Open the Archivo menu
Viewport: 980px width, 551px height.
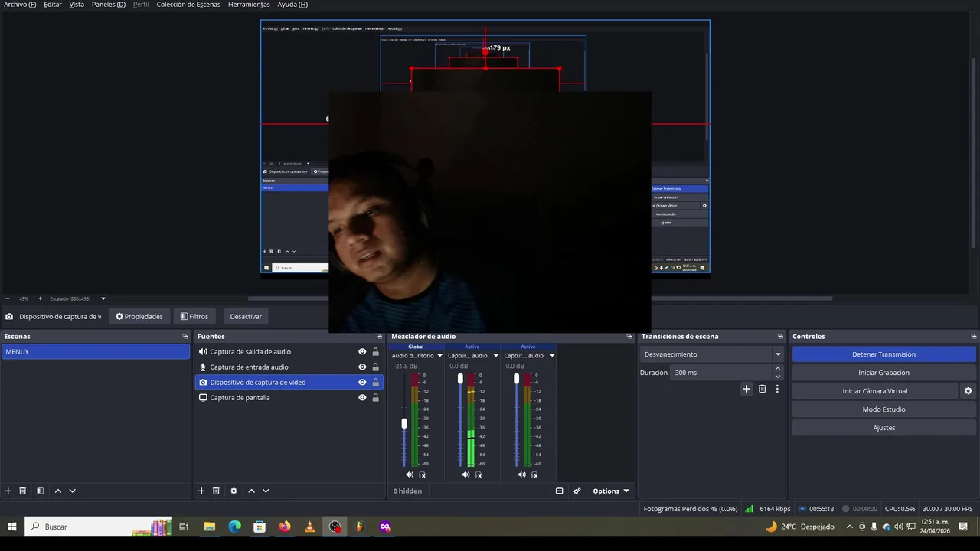[20, 5]
